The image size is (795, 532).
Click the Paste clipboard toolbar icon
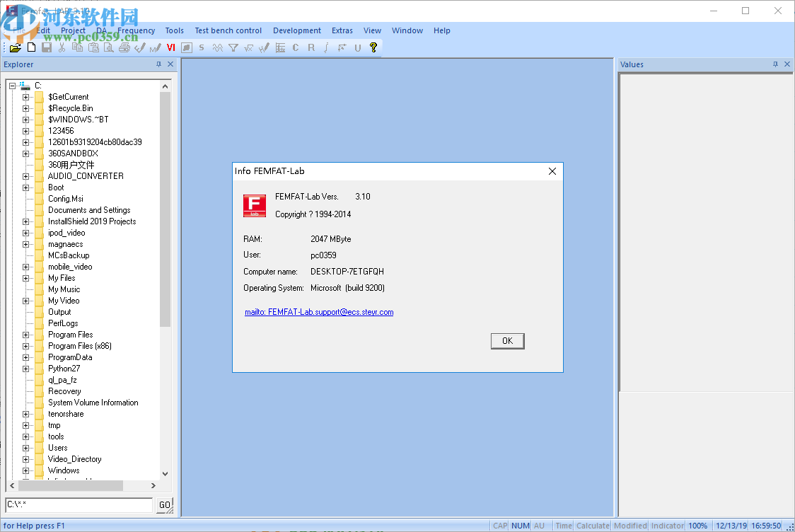(x=93, y=47)
